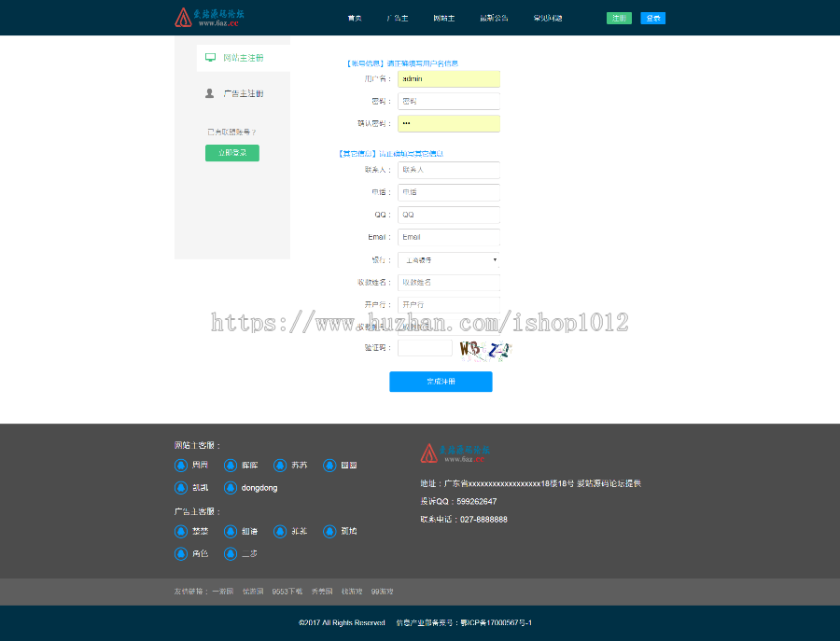Screen dimensions: 840x641
Task: Open the 银行 bank dropdown
Action: point(449,260)
